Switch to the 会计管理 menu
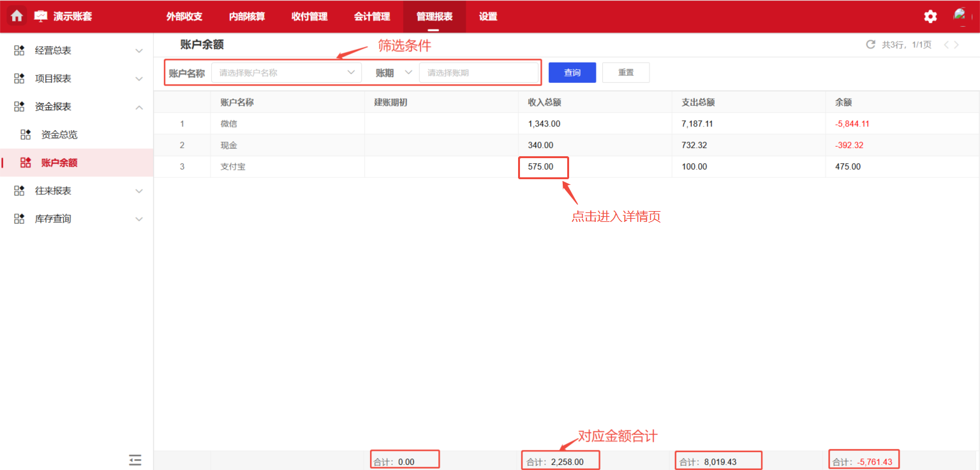The image size is (980, 470). point(372,17)
